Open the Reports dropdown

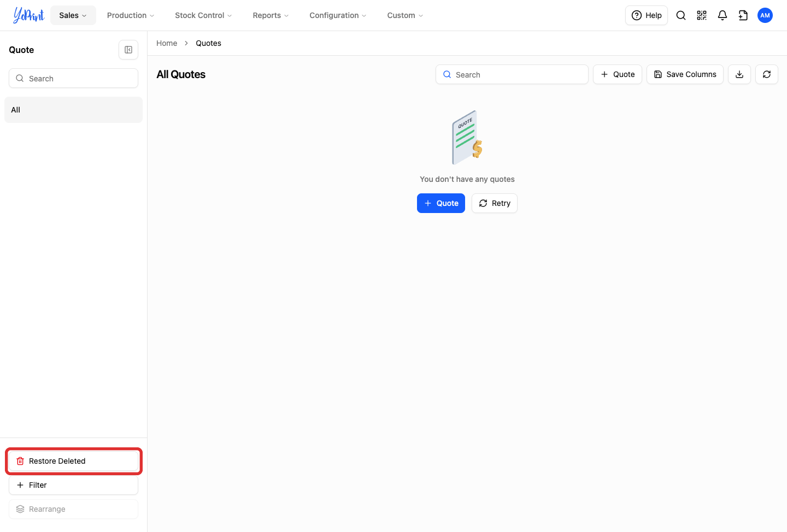(271, 15)
